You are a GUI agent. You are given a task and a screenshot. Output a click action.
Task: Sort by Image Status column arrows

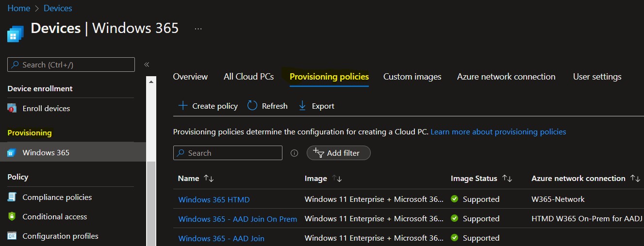coord(507,179)
